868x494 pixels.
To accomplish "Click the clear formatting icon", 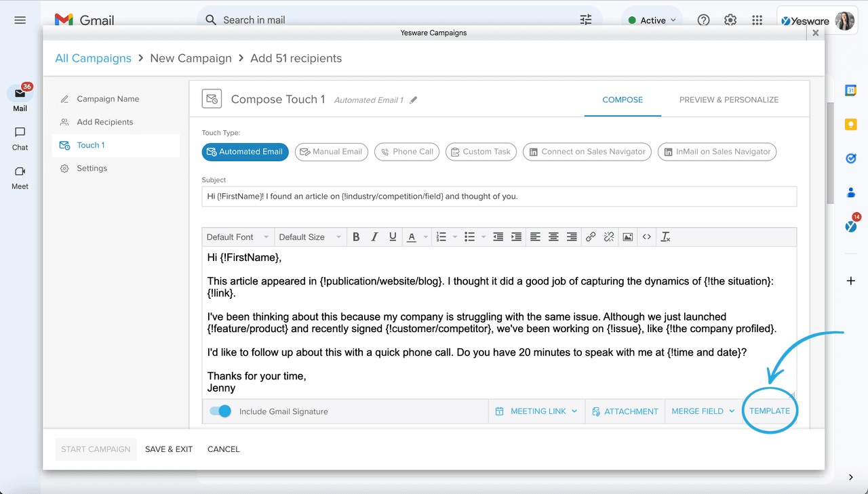I will [666, 237].
